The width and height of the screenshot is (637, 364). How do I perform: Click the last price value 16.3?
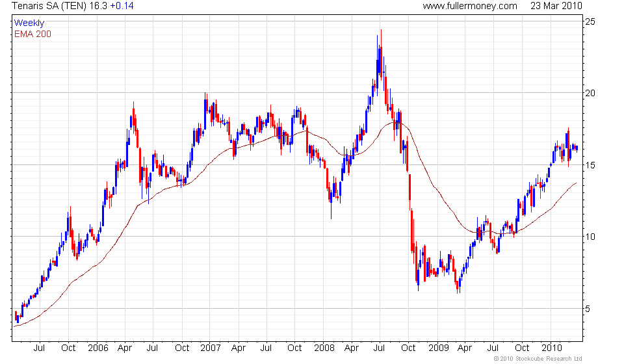(98, 6)
